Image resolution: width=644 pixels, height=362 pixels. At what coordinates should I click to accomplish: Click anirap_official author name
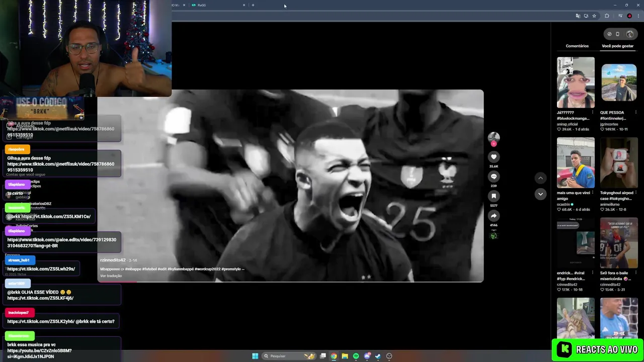tap(567, 124)
